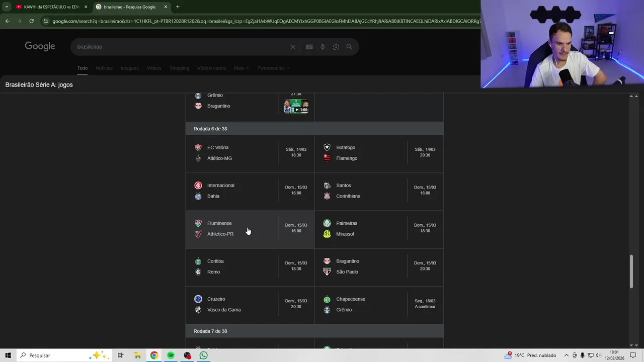The width and height of the screenshot is (644, 362).
Task: Click the São Paulo team crest
Action: (327, 271)
